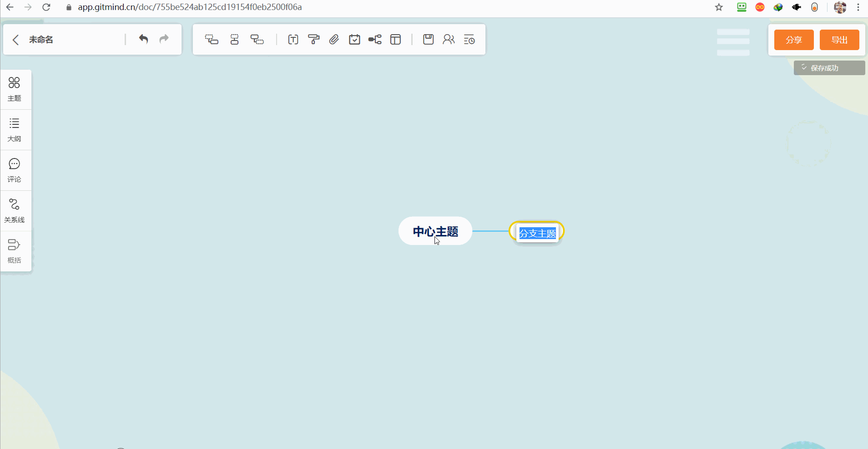
Task: Switch to the 大纲 outline view
Action: coord(15,130)
